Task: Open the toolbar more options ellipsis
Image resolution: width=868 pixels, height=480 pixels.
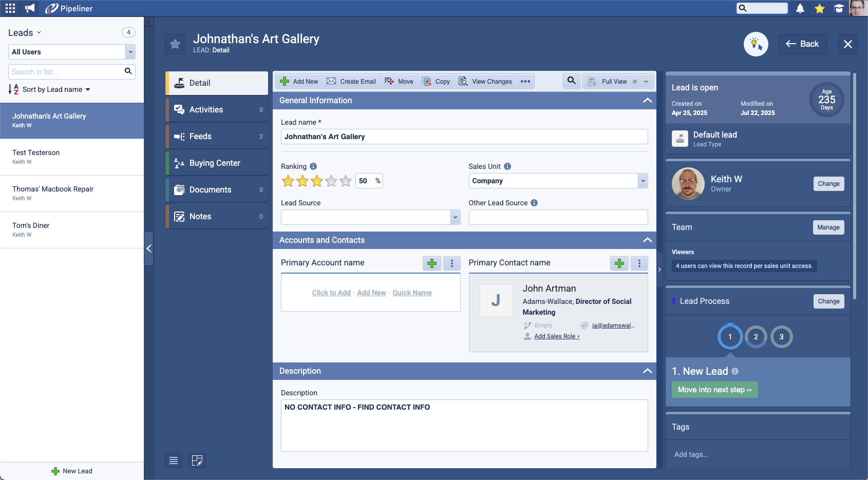Action: [525, 81]
